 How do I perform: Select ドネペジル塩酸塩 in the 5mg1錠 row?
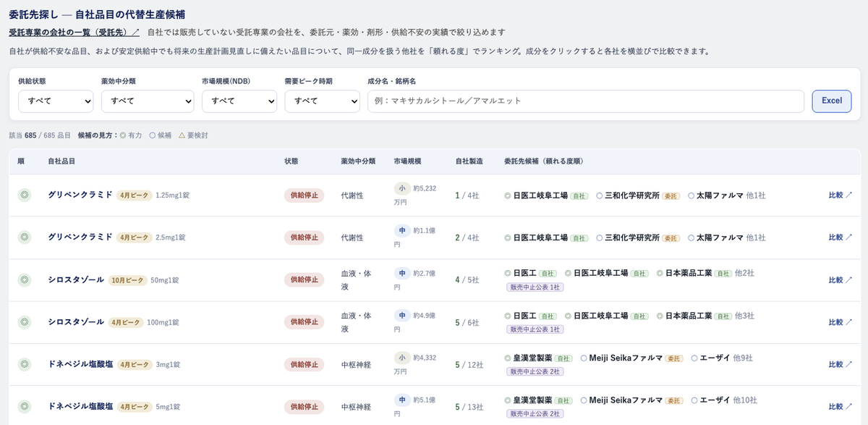pyautogui.click(x=80, y=406)
